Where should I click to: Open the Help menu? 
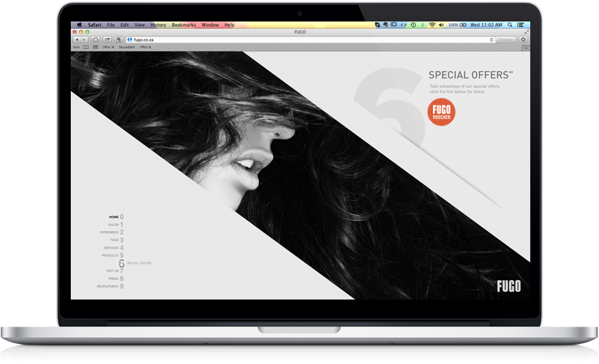[x=229, y=25]
